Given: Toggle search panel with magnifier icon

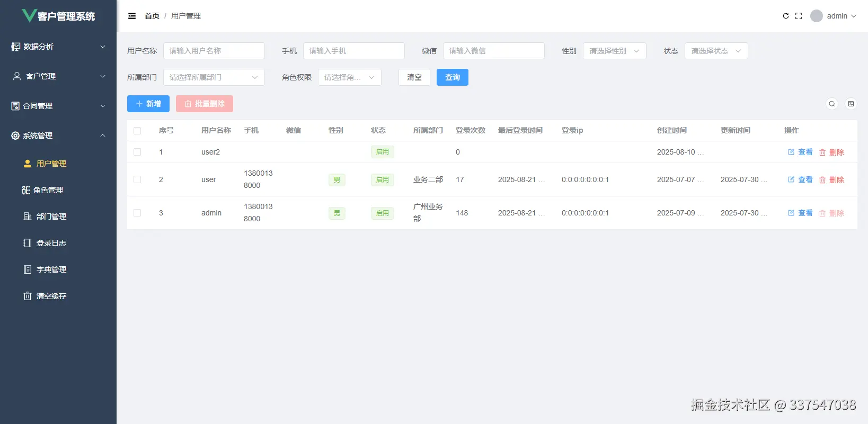Looking at the screenshot, I should [x=832, y=104].
